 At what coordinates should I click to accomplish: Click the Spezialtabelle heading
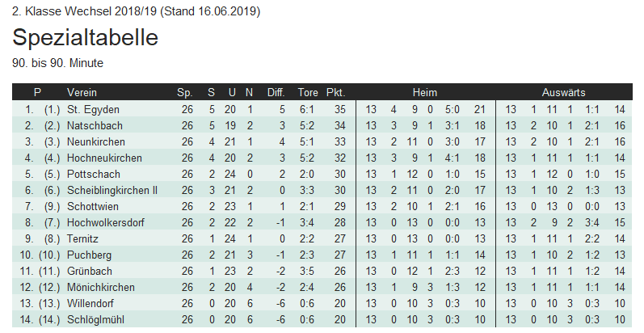point(85,37)
